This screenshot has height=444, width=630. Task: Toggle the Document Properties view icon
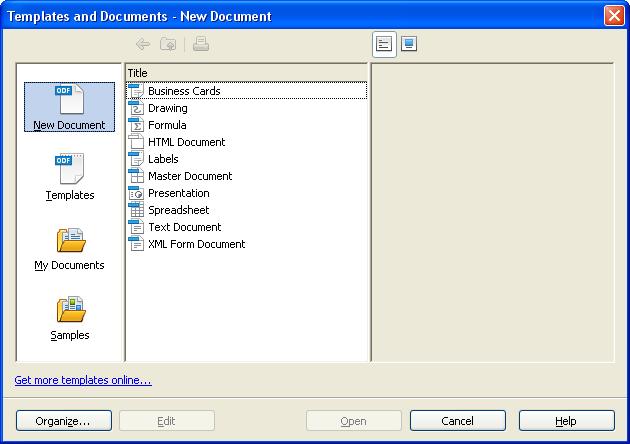[384, 44]
